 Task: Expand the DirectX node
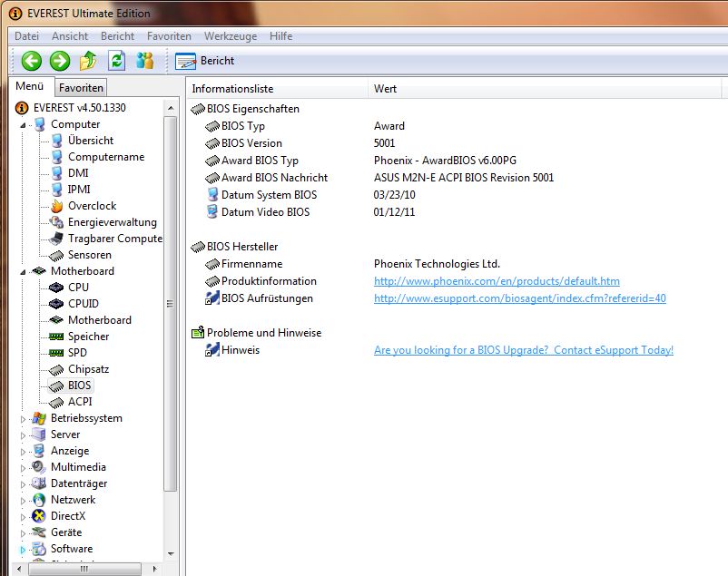coord(23,517)
